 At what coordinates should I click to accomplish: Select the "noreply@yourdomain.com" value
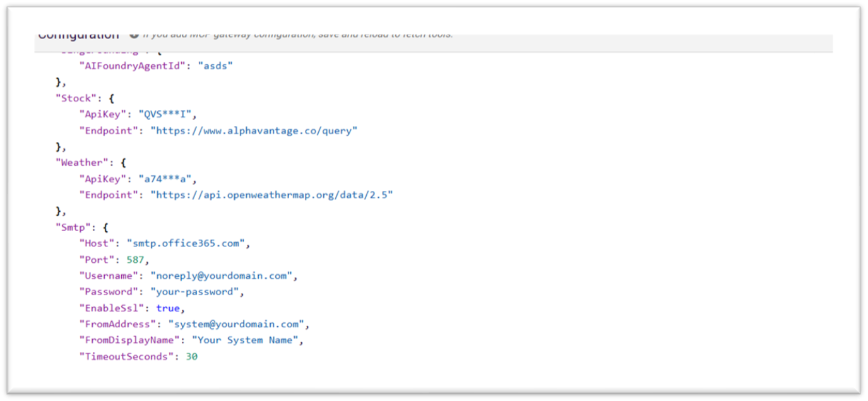click(x=221, y=276)
